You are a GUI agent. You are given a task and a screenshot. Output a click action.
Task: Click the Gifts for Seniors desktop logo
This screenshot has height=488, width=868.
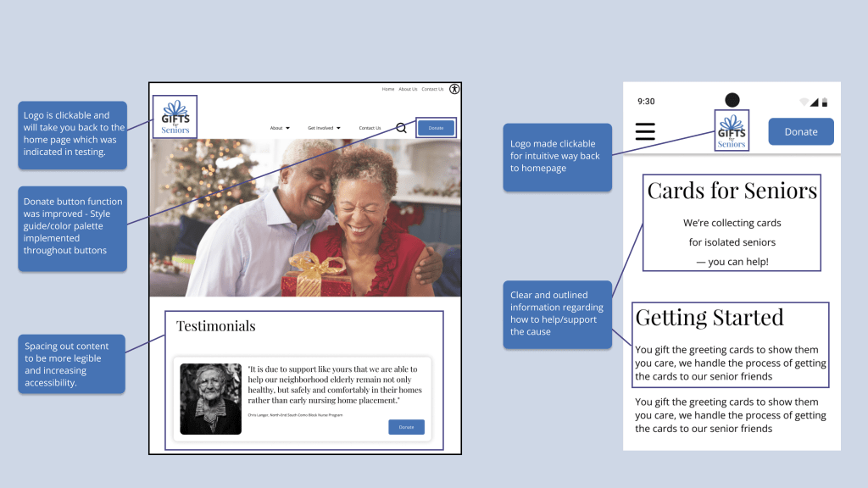175,117
